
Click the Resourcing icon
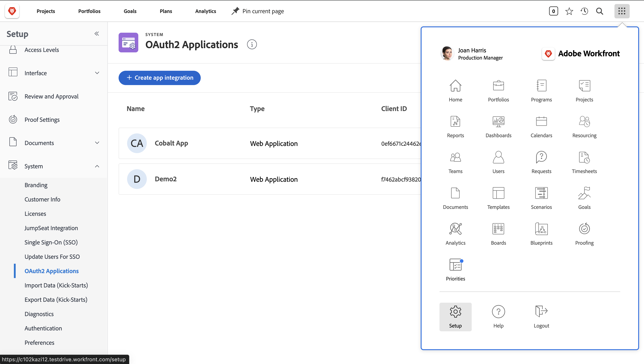pyautogui.click(x=584, y=126)
